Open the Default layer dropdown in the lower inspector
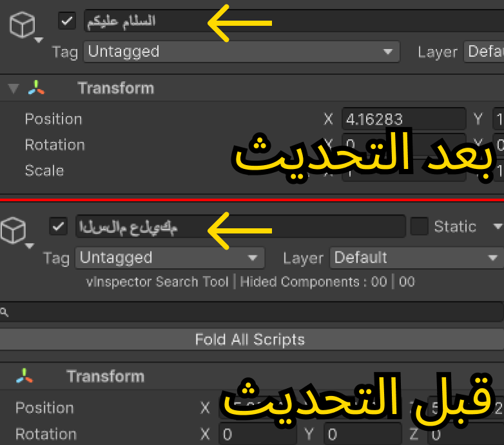 click(x=417, y=258)
